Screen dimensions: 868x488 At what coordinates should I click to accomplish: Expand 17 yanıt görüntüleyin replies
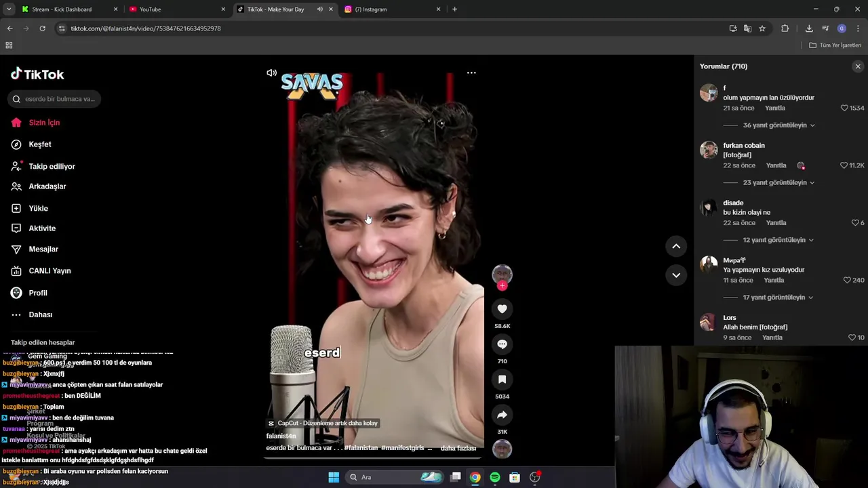point(778,298)
